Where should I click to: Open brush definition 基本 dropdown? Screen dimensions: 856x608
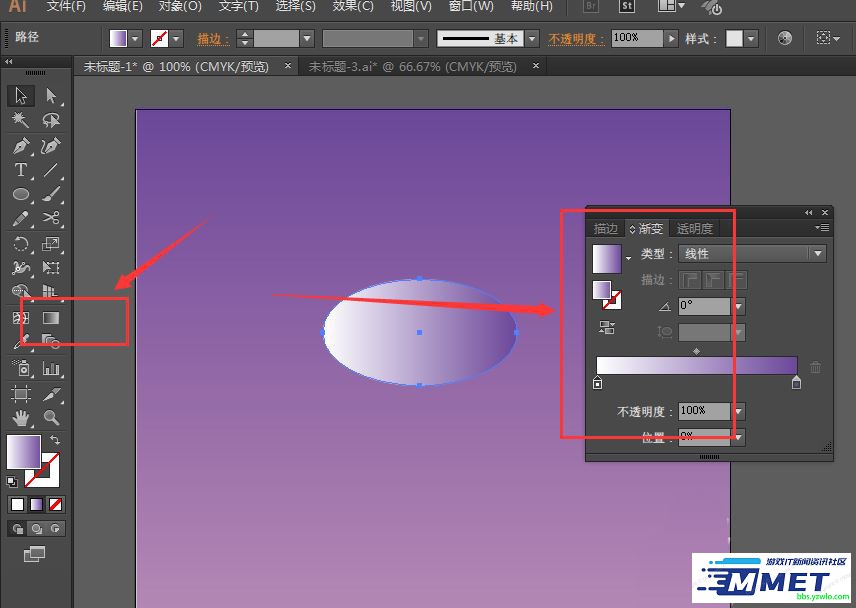pos(532,39)
